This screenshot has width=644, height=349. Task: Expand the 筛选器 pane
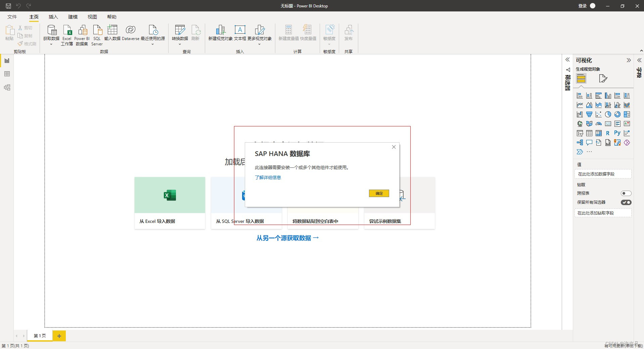pos(567,60)
